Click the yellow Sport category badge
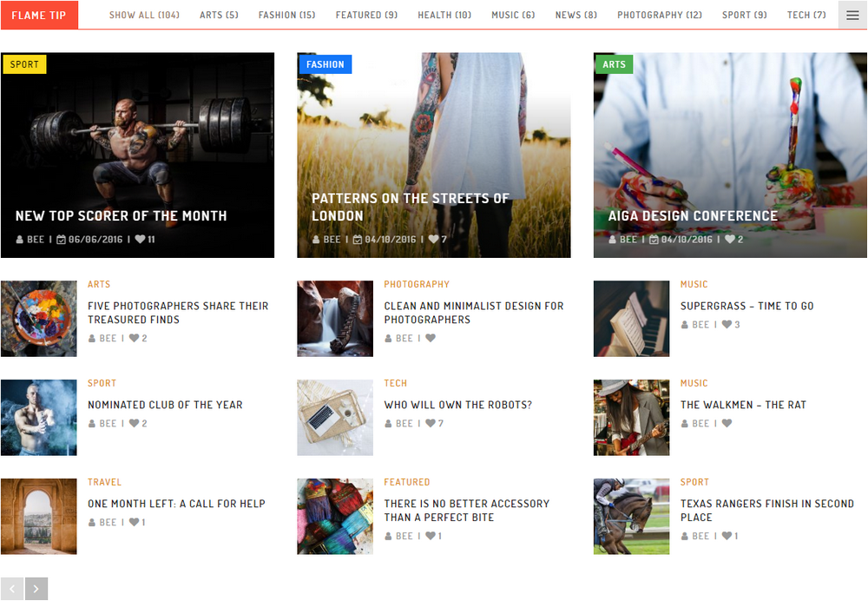Screen dimensions: 868x601 pos(24,64)
